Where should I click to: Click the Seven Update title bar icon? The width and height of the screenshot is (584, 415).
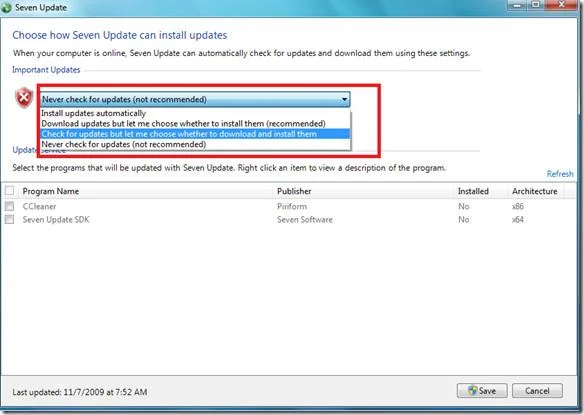[6, 8]
